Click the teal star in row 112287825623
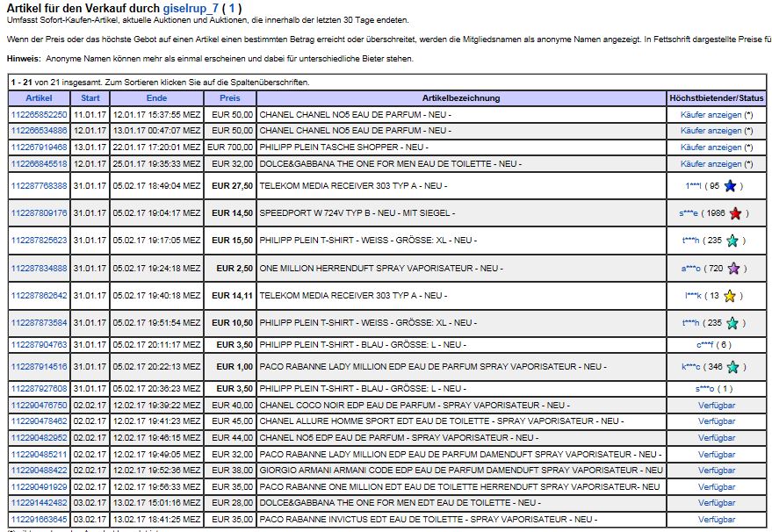Screen dimensions: 772x532 coord(732,241)
